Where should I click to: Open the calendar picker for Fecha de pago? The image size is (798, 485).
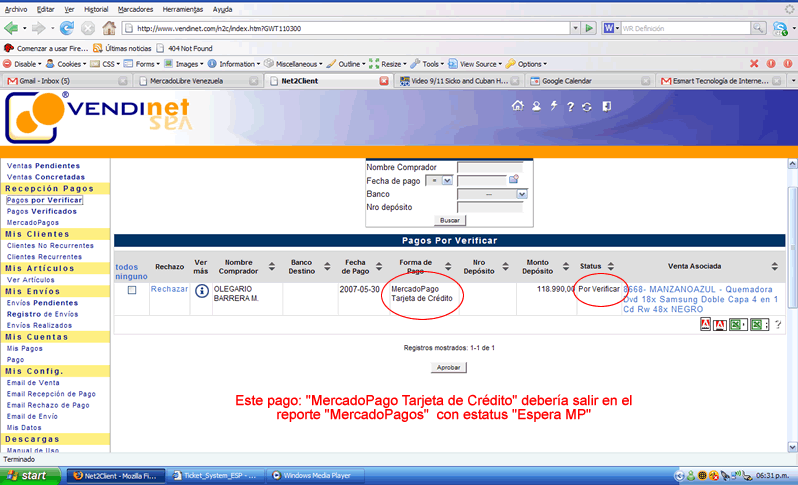pos(514,179)
